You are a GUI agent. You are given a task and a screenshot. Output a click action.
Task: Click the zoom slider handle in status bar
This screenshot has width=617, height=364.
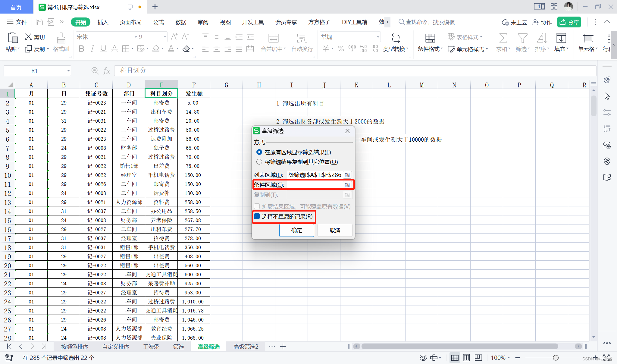coord(556,358)
